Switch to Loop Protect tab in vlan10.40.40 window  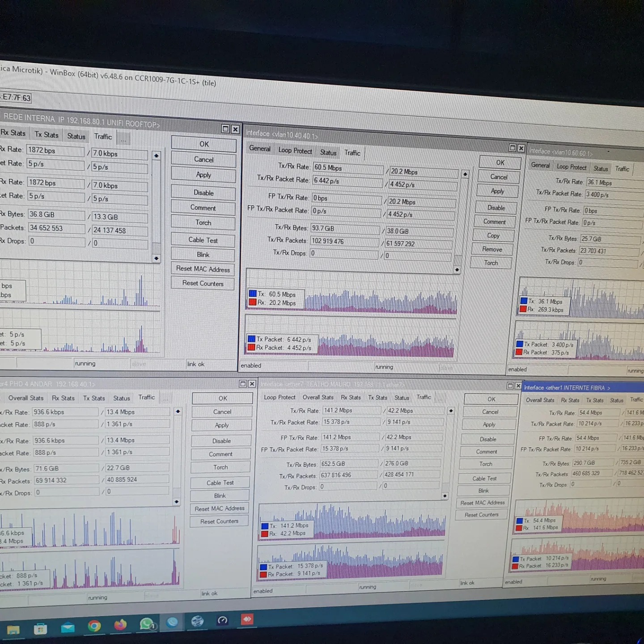click(295, 151)
